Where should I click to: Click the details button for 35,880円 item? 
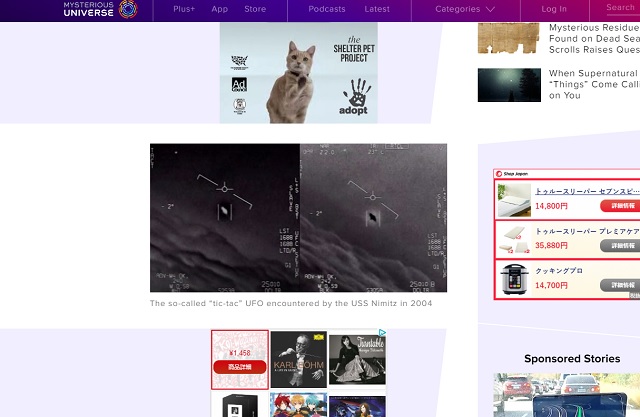tap(621, 246)
